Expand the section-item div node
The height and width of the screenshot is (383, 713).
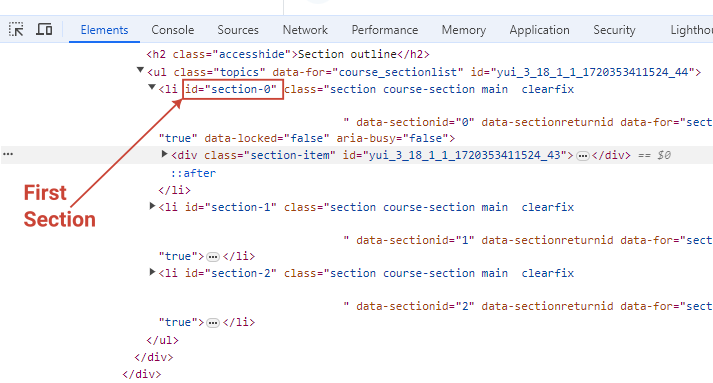click(x=165, y=154)
